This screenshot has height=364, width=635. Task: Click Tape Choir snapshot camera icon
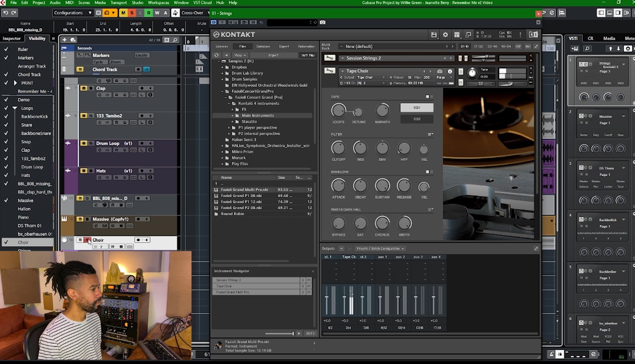coord(440,71)
